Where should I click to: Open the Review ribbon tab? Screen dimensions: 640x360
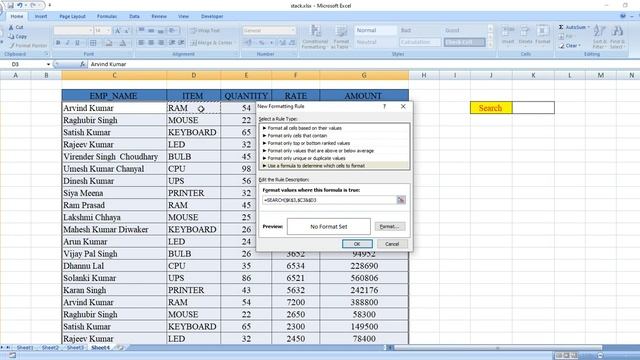coord(159,16)
